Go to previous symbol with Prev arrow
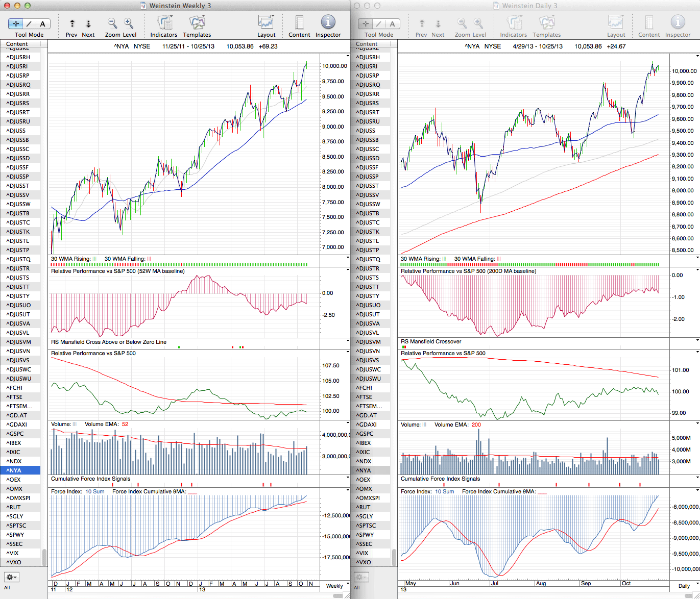Image resolution: width=700 pixels, height=599 pixels. tap(72, 23)
